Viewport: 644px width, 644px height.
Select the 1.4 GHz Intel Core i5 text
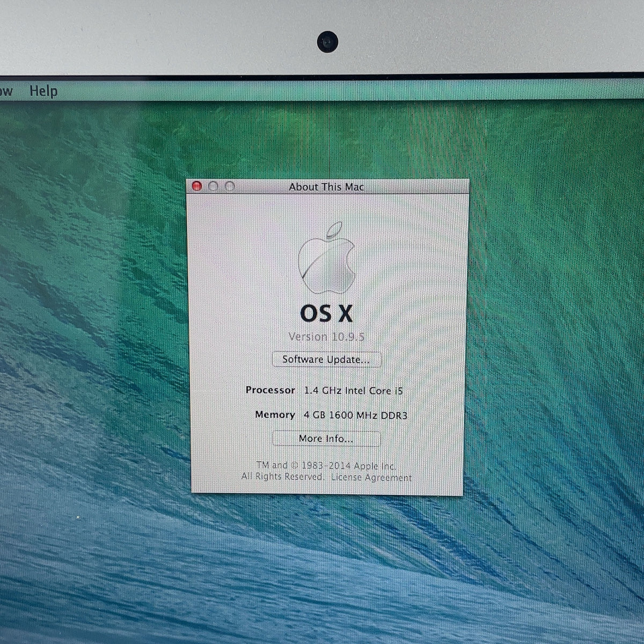tap(353, 391)
